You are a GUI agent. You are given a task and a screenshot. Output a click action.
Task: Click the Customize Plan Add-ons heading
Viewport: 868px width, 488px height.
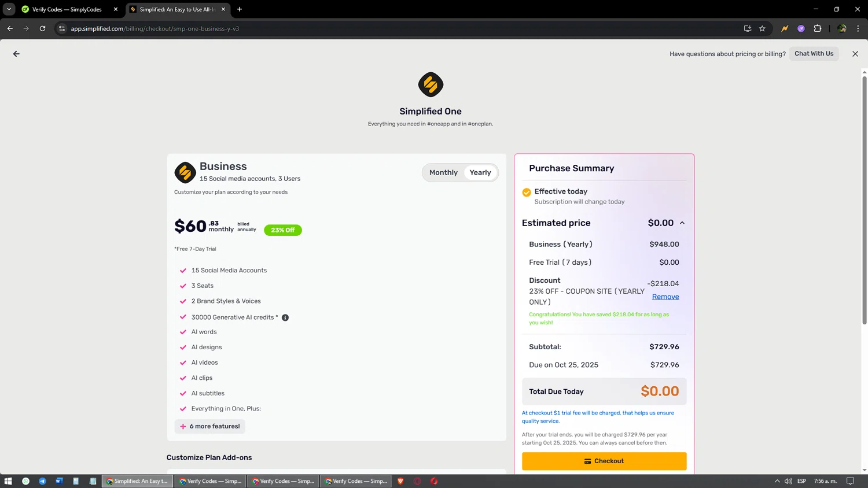coord(209,457)
